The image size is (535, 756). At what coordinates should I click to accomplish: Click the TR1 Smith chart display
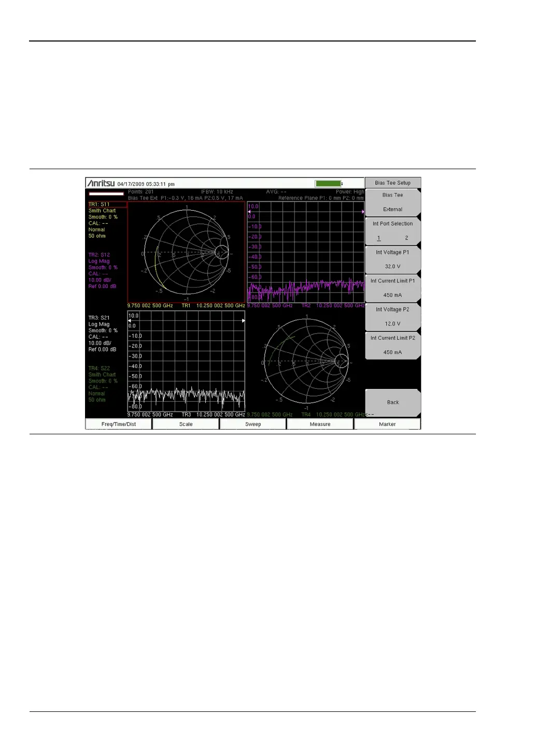[186, 253]
